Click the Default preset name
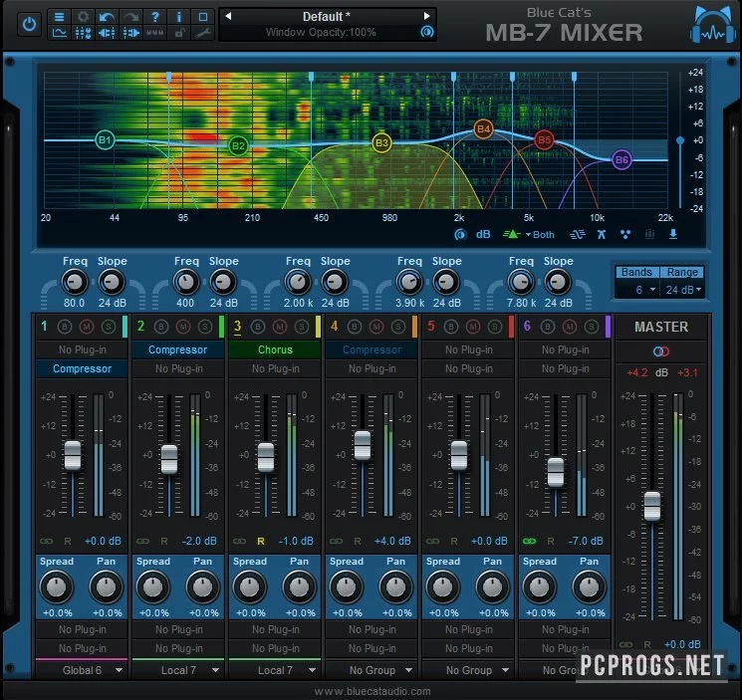Image resolution: width=742 pixels, height=700 pixels. [x=327, y=17]
